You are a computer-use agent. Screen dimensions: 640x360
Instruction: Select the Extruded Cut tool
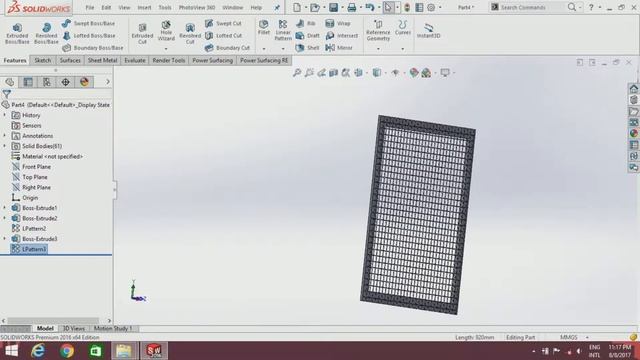pyautogui.click(x=142, y=33)
